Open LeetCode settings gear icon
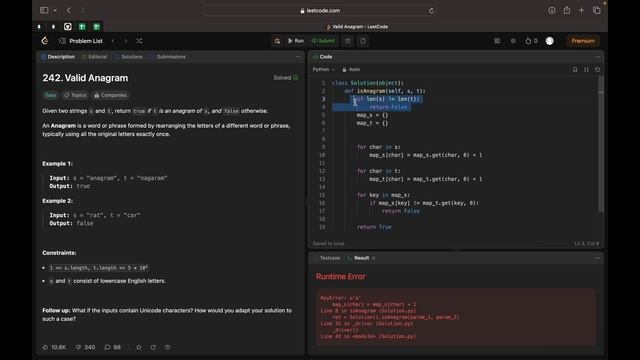 click(x=513, y=41)
